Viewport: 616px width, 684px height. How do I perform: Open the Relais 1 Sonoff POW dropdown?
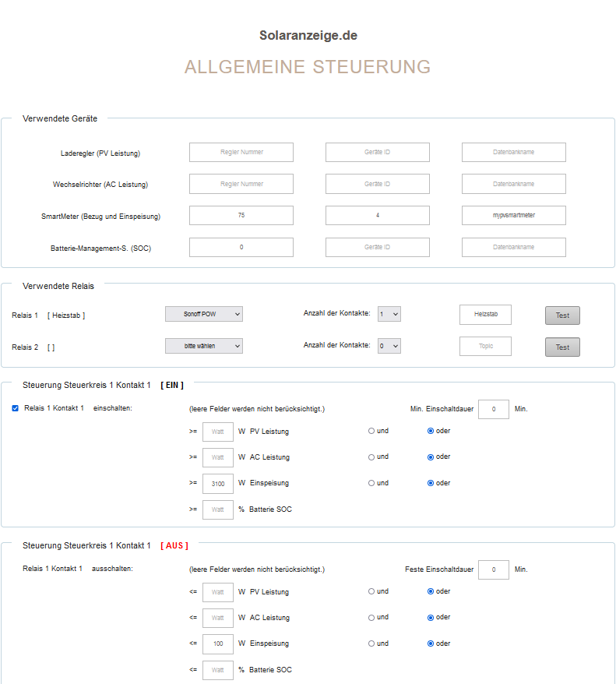(x=203, y=314)
